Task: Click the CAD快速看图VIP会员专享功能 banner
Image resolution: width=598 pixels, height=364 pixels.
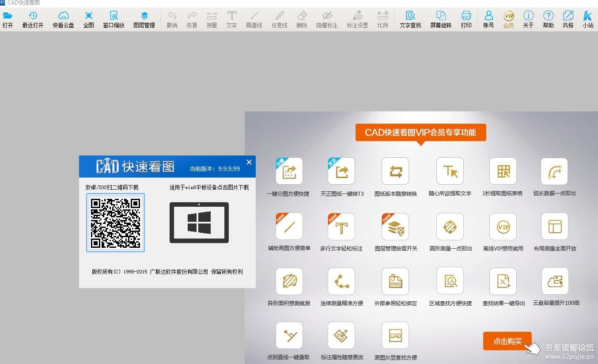Action: pyautogui.click(x=420, y=133)
